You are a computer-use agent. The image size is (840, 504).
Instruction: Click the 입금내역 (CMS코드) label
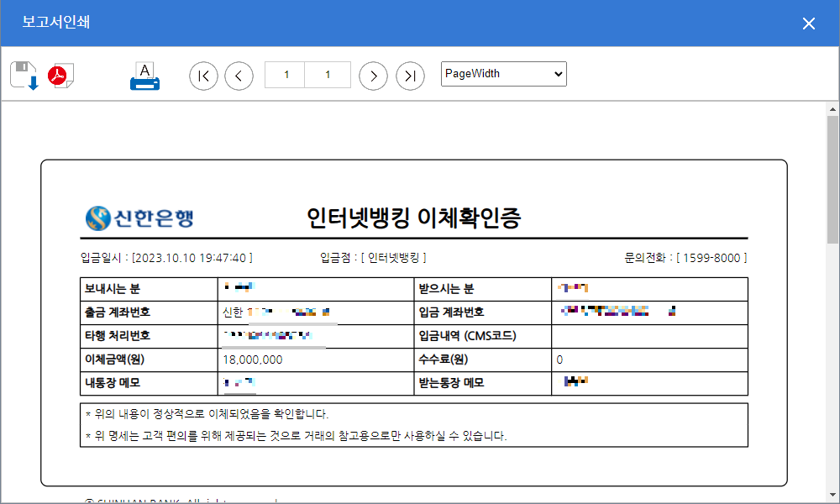(467, 336)
